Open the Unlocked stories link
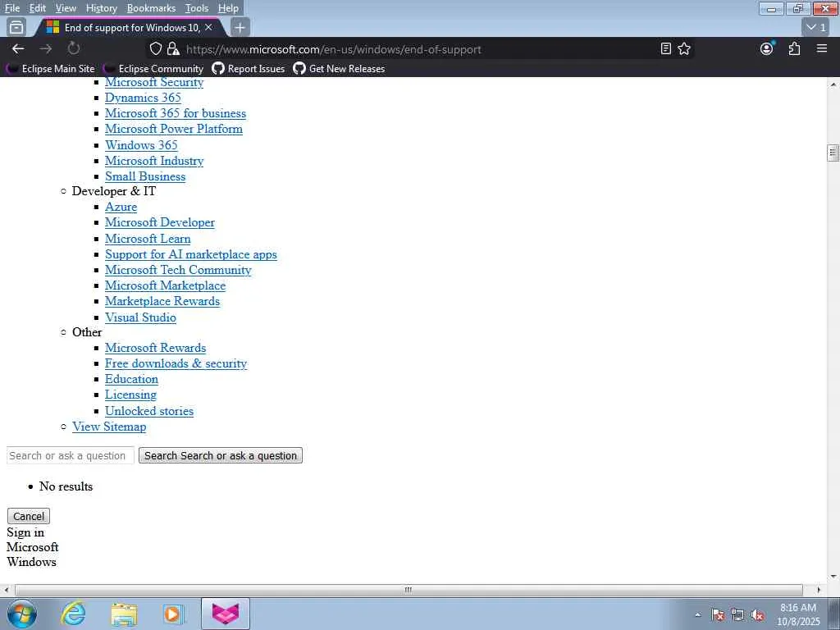 point(149,411)
